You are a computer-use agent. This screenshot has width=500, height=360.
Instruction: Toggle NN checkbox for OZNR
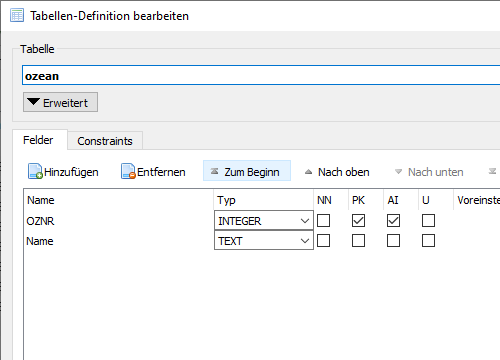[323, 220]
